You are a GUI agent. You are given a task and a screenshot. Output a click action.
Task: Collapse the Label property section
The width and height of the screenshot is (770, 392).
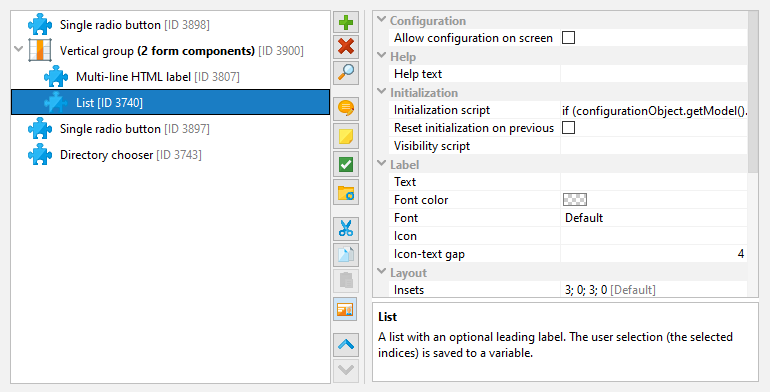coord(381,164)
